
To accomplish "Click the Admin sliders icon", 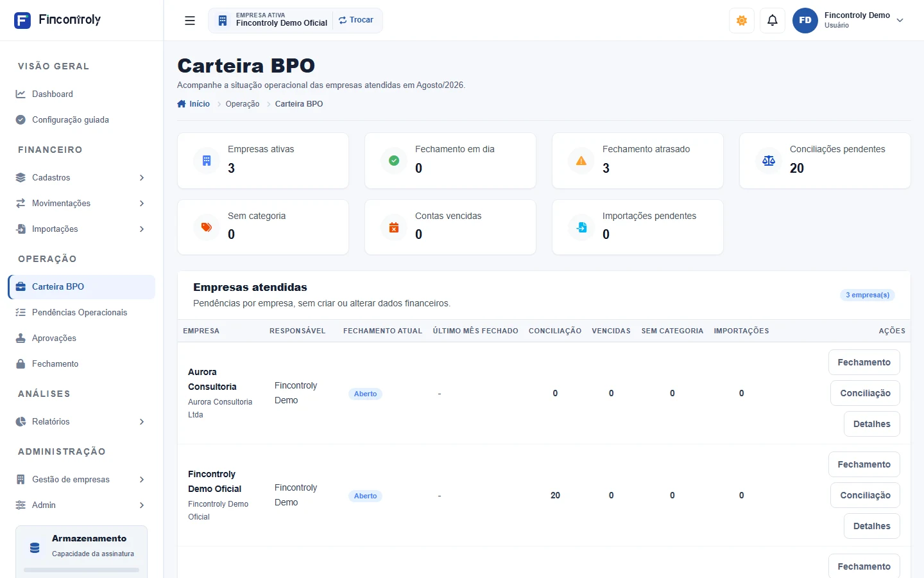I will (21, 505).
